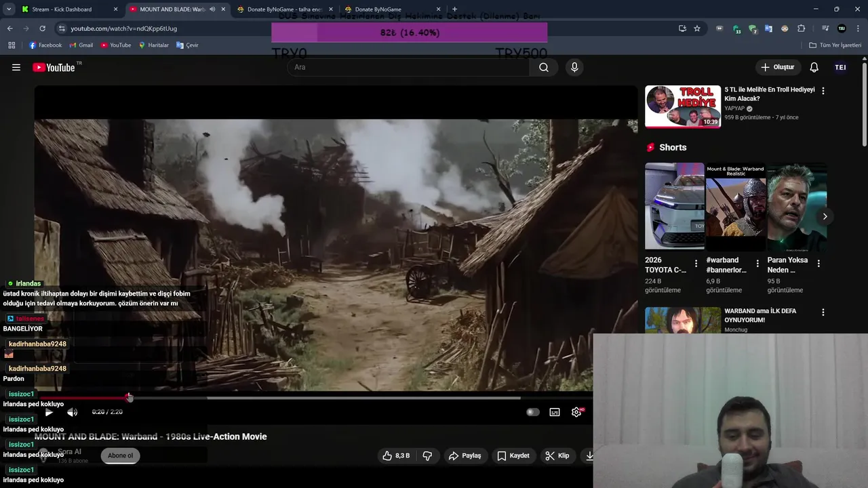Screen dimensions: 868x488
Task: Create a clip with Klip button
Action: click(557, 455)
